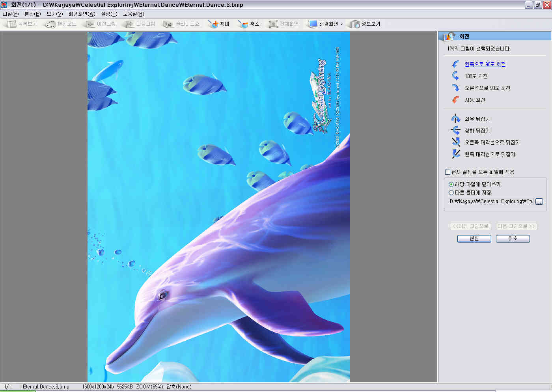Open the 설정(P) menu
The image size is (552, 392).
(109, 14)
